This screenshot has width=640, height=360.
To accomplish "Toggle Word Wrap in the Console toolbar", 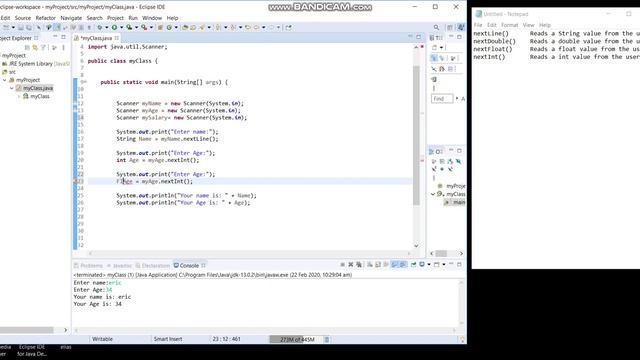I will pos(386,265).
